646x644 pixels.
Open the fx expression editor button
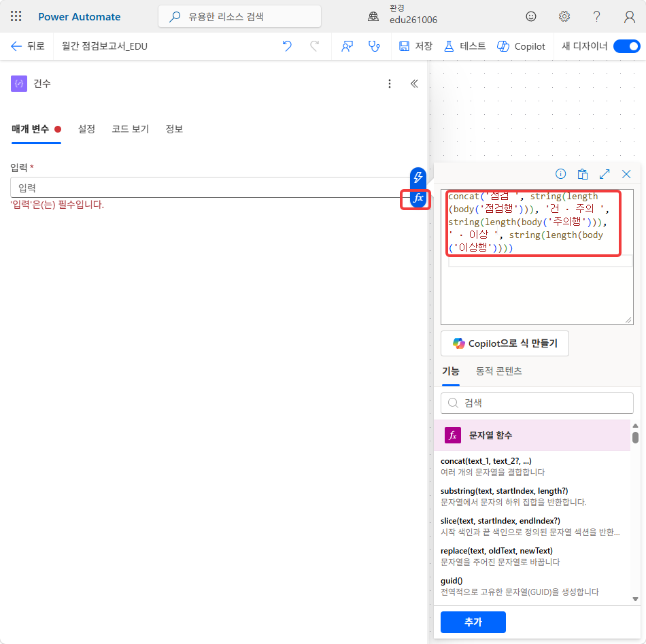coord(418,199)
